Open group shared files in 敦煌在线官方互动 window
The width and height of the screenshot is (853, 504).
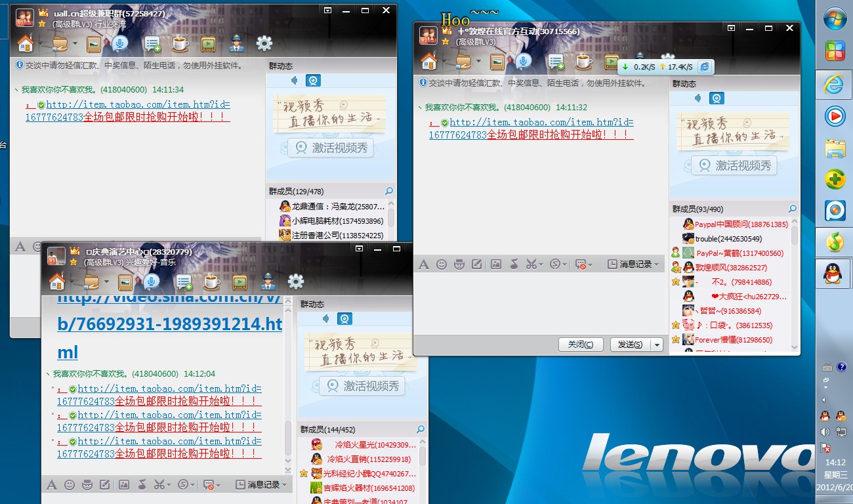click(x=463, y=62)
